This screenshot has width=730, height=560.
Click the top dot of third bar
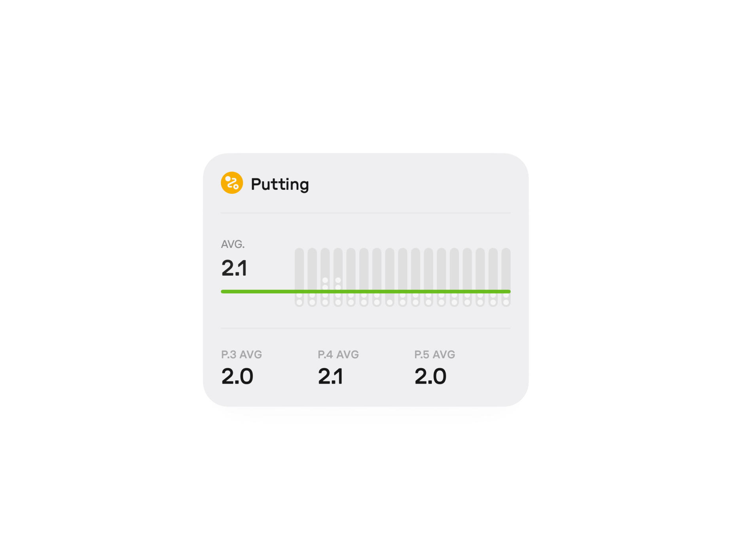[325, 280]
